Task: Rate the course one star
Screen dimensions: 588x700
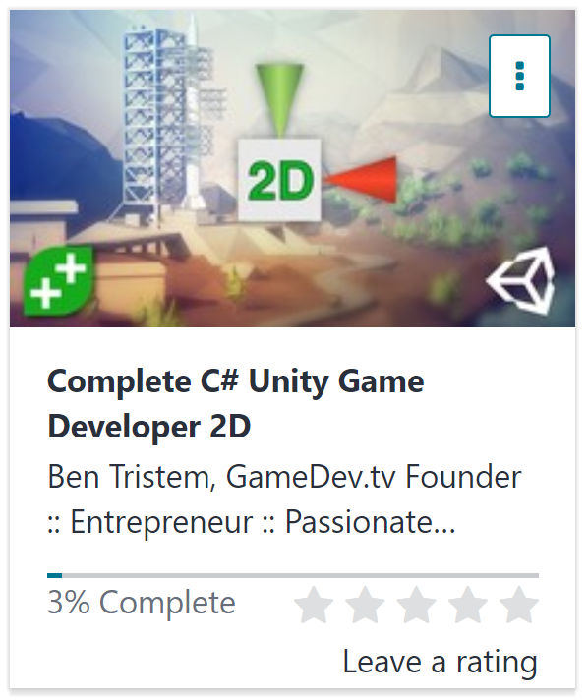Action: [314, 605]
